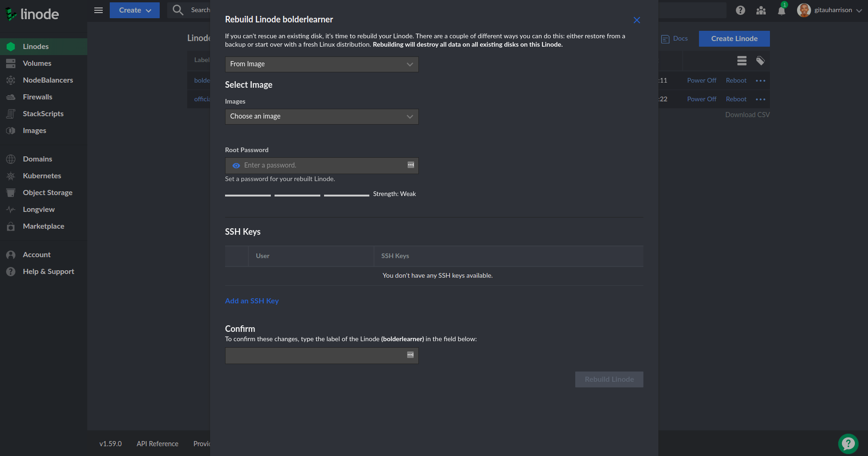Click Download CSV link
Viewport: 868px width, 456px height.
point(747,115)
